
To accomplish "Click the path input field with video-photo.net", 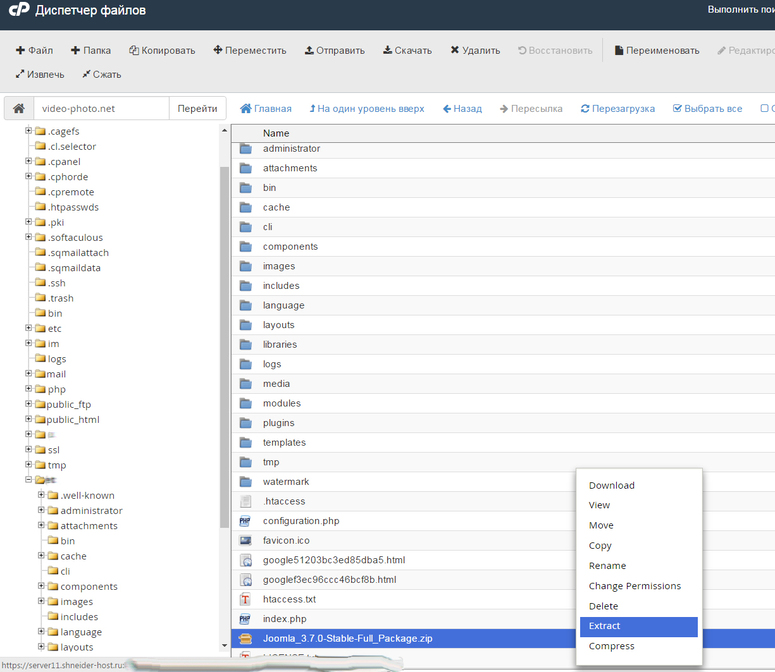I will click(x=100, y=109).
